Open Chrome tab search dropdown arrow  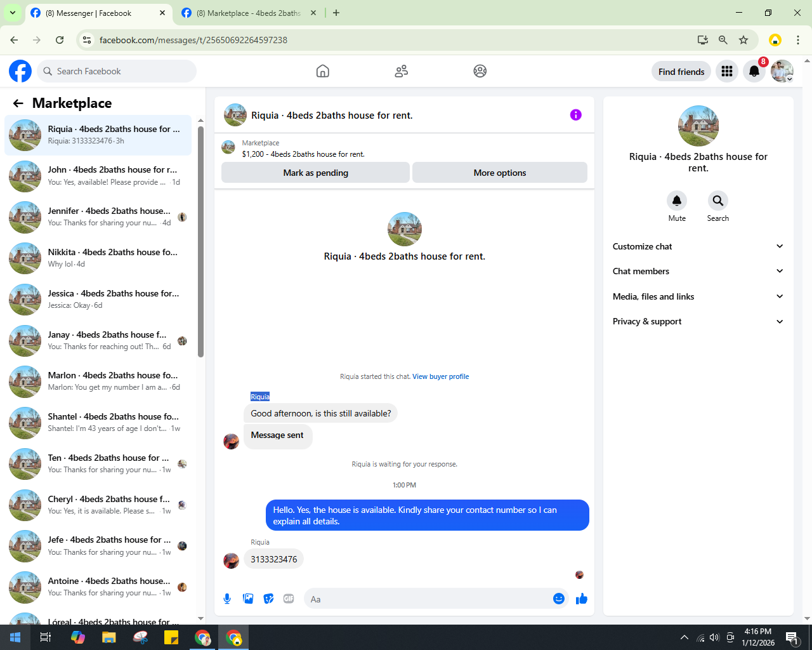[x=13, y=13]
